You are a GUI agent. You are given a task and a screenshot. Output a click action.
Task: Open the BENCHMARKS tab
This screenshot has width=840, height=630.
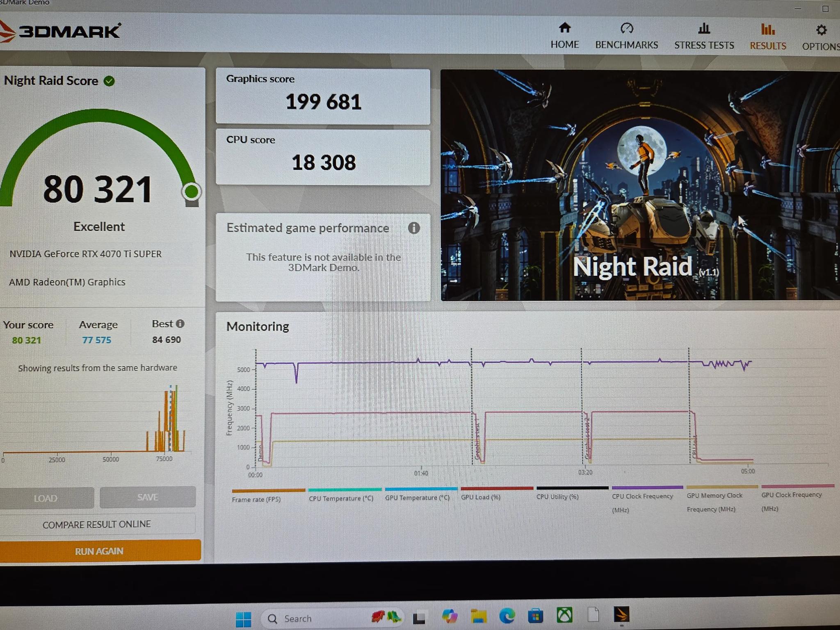(626, 36)
